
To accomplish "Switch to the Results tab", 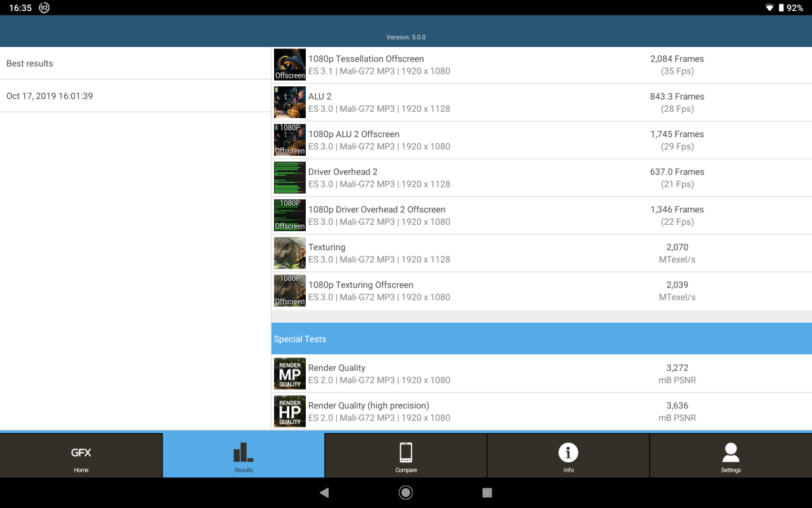I will click(244, 455).
